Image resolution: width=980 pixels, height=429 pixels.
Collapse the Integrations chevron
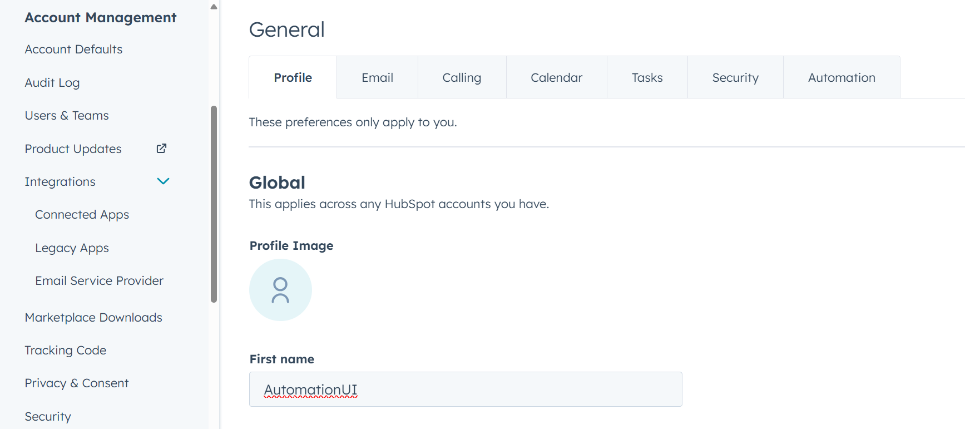pyautogui.click(x=163, y=181)
